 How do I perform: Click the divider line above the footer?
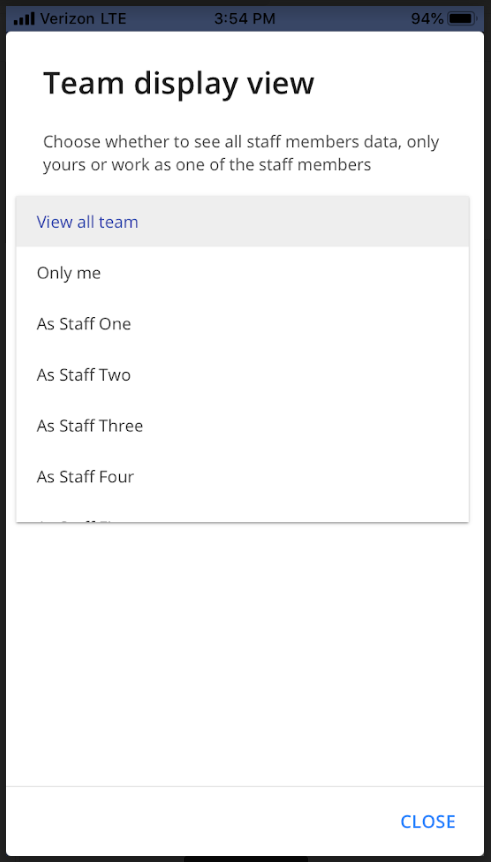pyautogui.click(x=245, y=787)
